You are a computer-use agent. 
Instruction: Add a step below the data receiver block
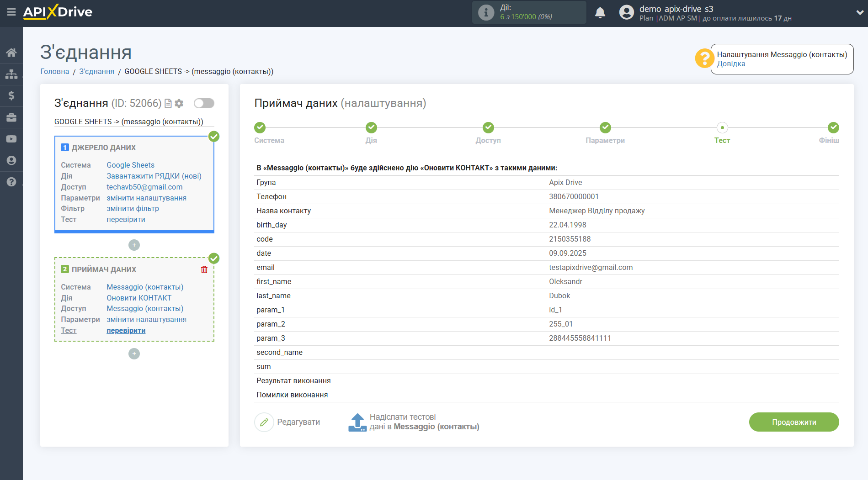pyautogui.click(x=134, y=354)
